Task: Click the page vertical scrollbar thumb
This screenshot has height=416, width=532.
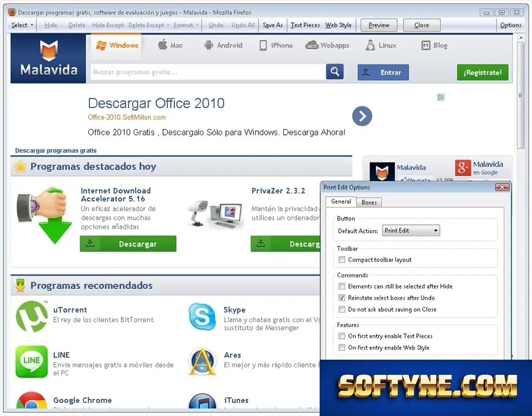Action: tap(521, 95)
